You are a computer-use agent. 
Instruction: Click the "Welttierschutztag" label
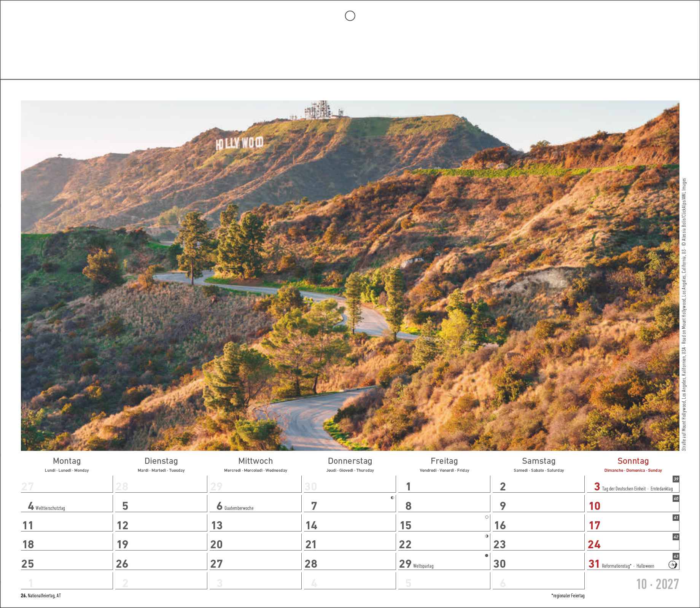(x=50, y=508)
